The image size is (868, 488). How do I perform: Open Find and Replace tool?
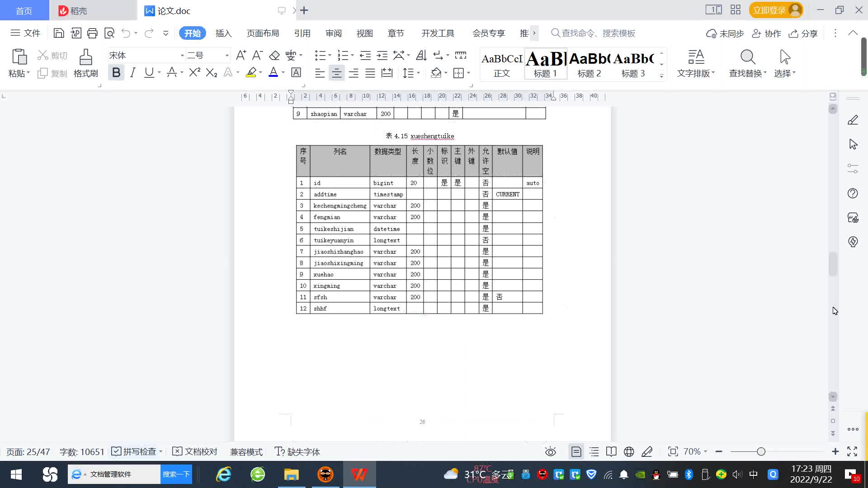point(748,63)
